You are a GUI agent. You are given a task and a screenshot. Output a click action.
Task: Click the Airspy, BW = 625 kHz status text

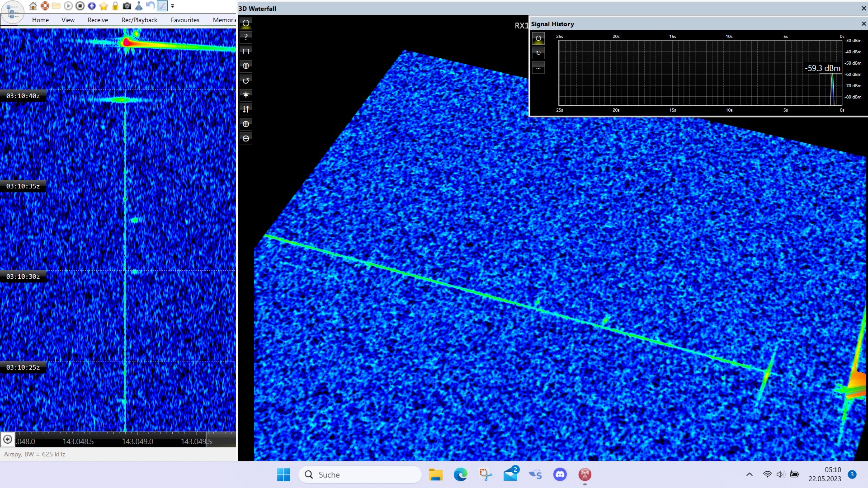click(x=35, y=454)
